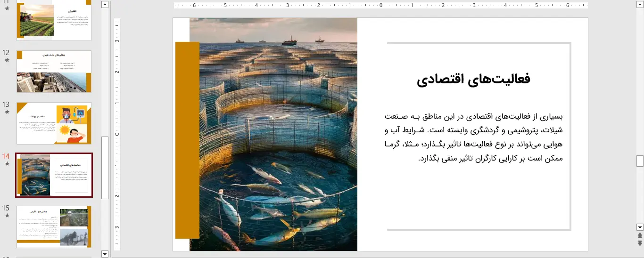This screenshot has width=644, height=258.
Task: Click the animation star under slide 13
Action: 7,112
